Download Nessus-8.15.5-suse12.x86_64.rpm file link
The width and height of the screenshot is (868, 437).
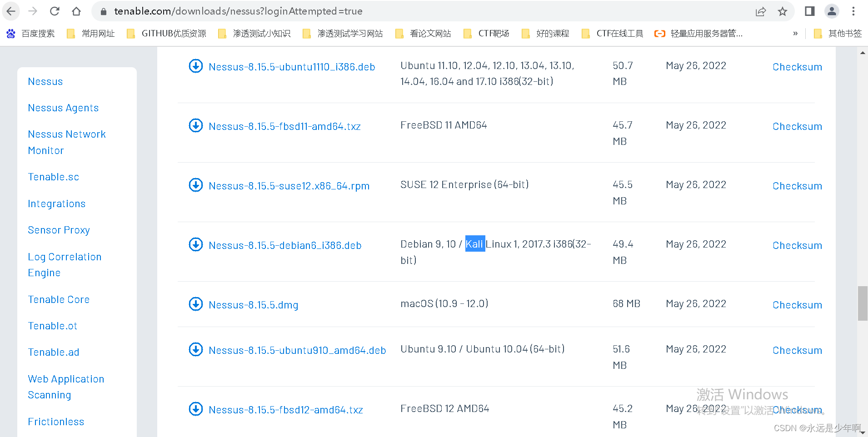point(289,186)
